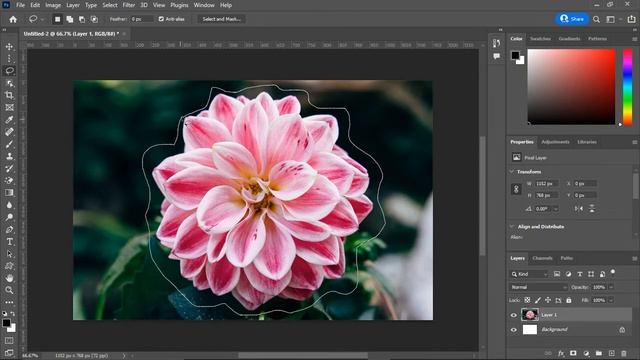The image size is (640, 360).
Task: Select the Pen tool
Action: coord(9,229)
